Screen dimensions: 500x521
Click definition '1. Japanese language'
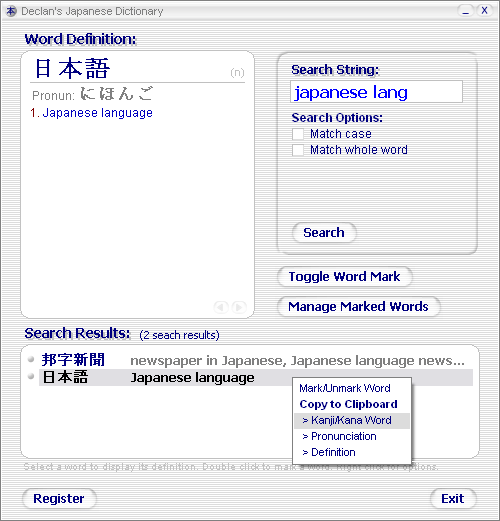tap(91, 113)
